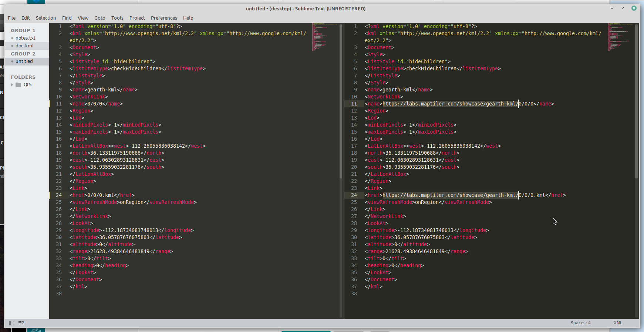Open notes.txt from Group 1
The height and width of the screenshot is (332, 644).
(26, 38)
